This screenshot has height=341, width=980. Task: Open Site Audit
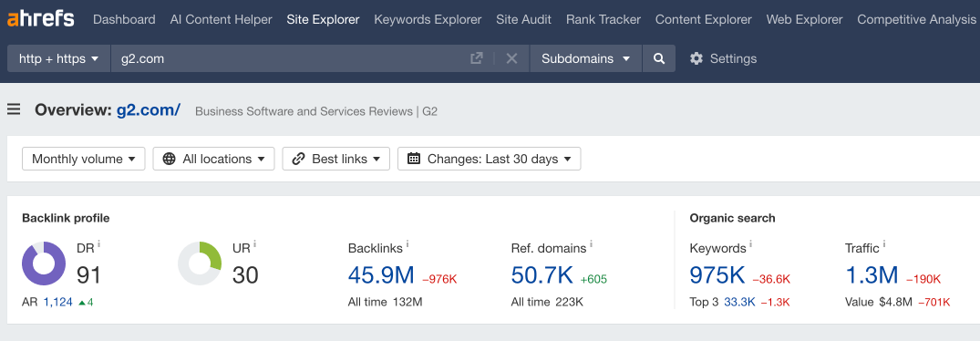coord(524,19)
